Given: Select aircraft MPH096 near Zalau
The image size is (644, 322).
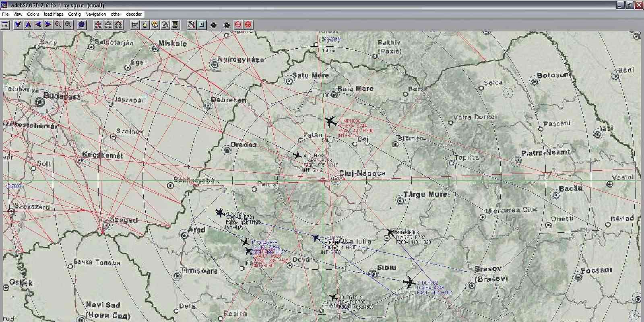Looking at the screenshot, I should click(330, 121).
